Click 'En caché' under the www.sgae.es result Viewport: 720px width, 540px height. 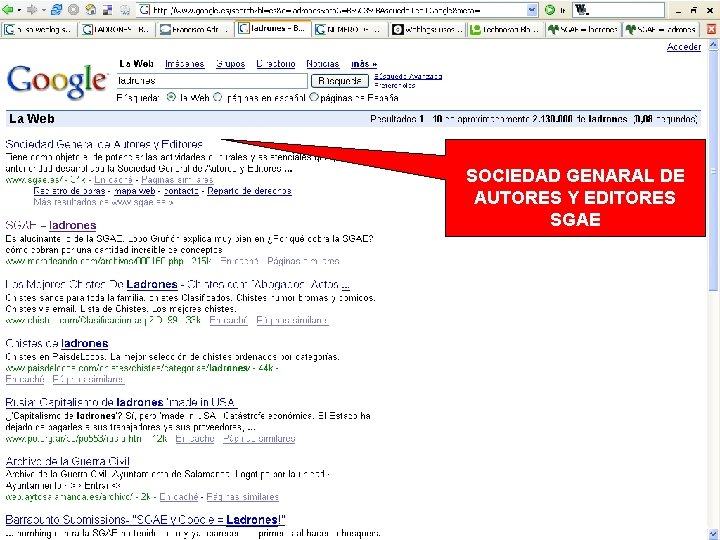(x=113, y=180)
